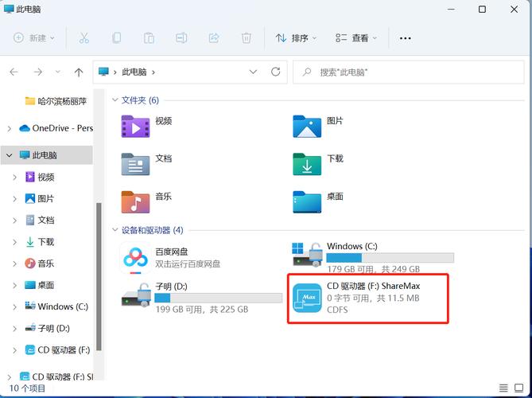The height and width of the screenshot is (398, 532).
Task: Open the 桌面 folder in main pane
Action: click(307, 201)
